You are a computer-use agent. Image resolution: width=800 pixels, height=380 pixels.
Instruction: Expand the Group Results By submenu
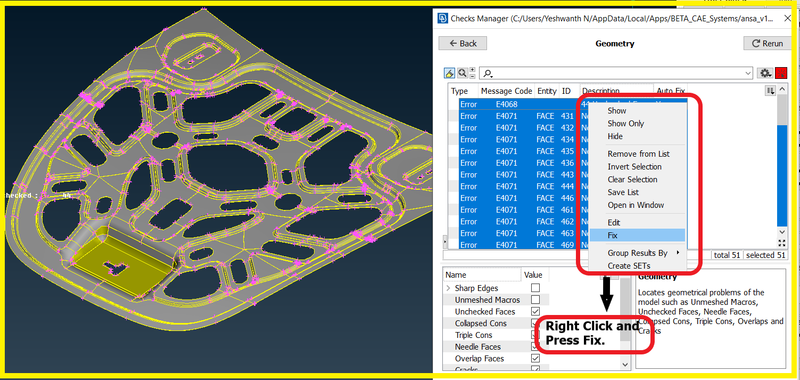click(637, 253)
